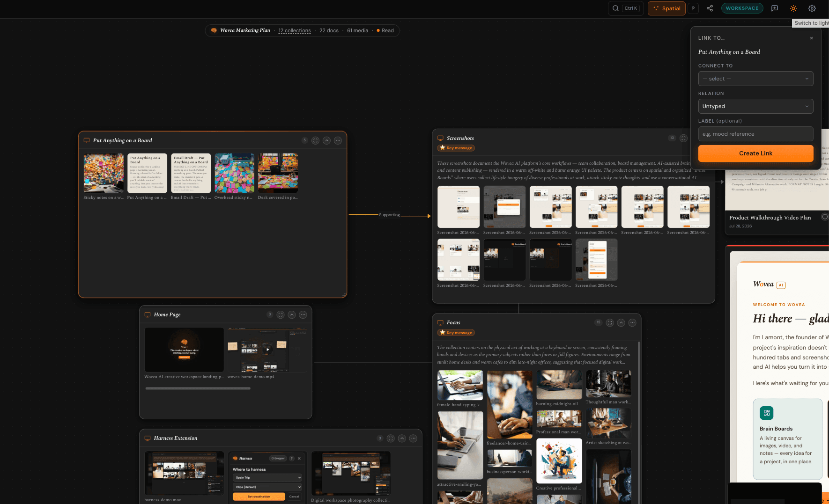Viewport: 829px width, 504px height.
Task: Expand the Home Page card to fullscreen
Action: pos(281,315)
